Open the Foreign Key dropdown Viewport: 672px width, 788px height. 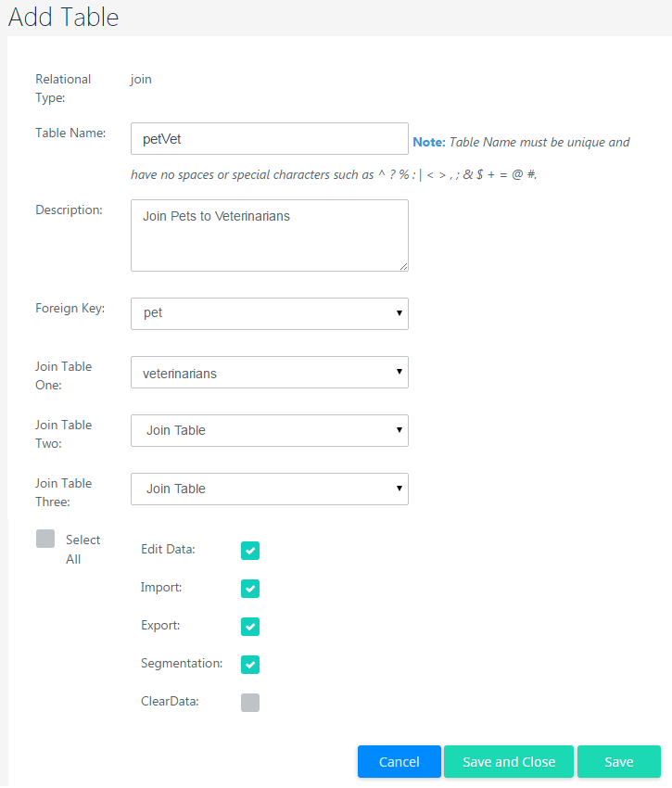pos(269,313)
